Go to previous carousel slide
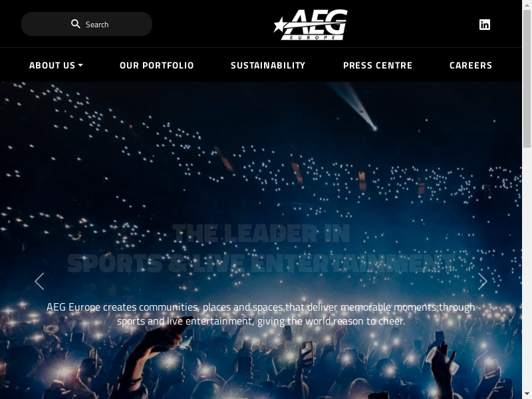 tap(39, 281)
